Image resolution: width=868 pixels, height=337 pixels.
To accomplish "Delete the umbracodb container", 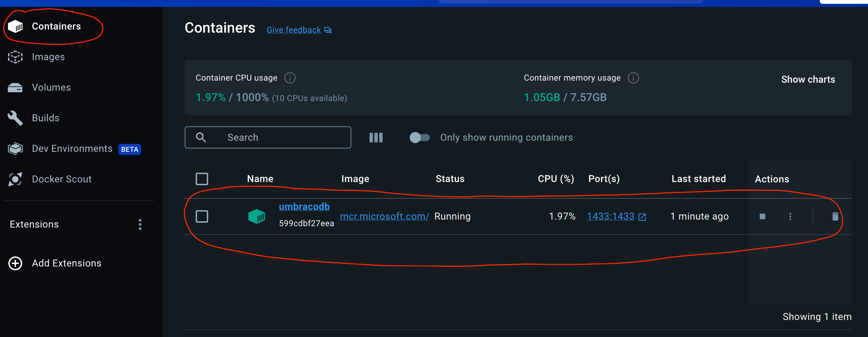I will [x=835, y=216].
